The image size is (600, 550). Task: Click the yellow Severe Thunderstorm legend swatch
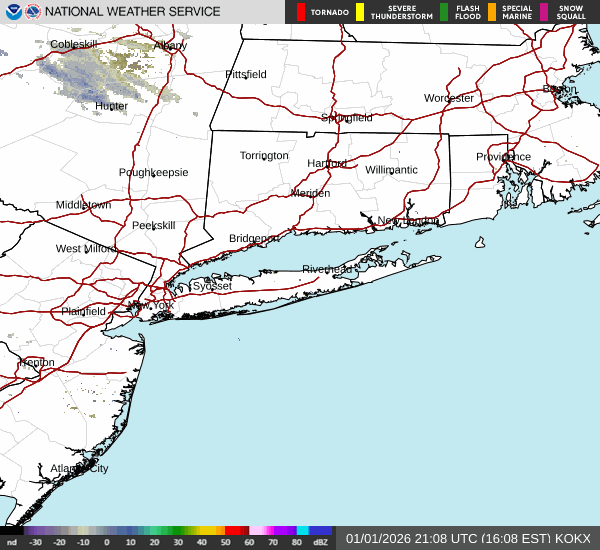(x=359, y=12)
